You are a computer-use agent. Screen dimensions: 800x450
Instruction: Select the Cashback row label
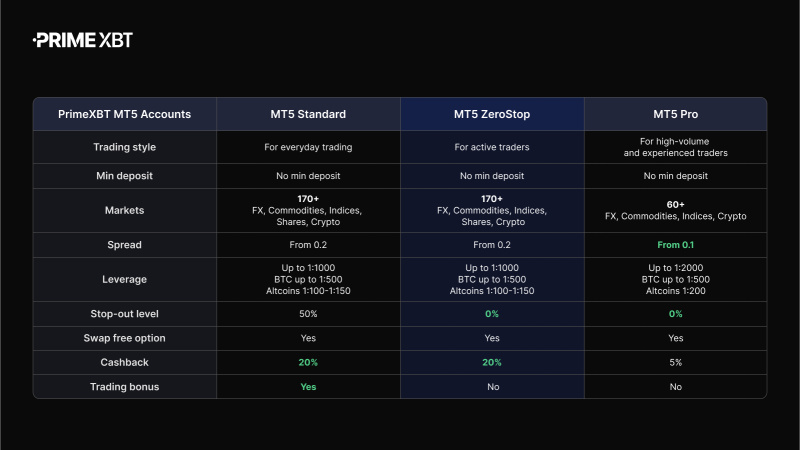click(125, 362)
